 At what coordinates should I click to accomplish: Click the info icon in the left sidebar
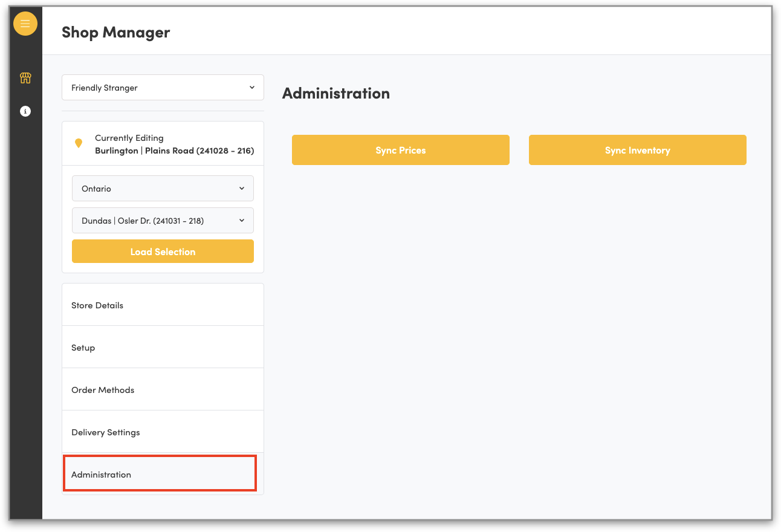25,111
